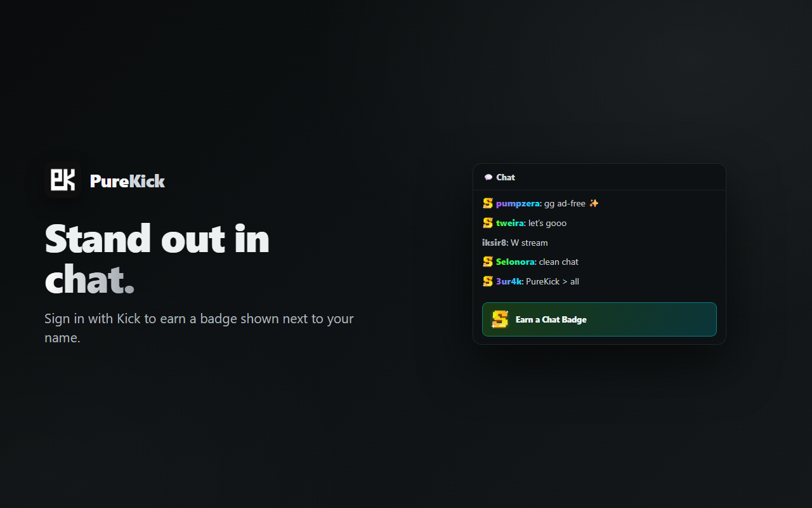Viewport: 812px width, 508px height.
Task: Click the message text 'clean chat'
Action: 559,262
